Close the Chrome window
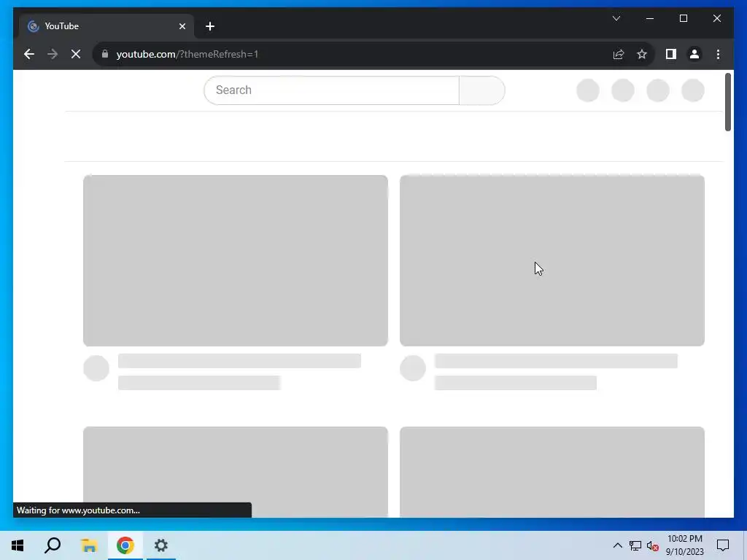This screenshot has width=747, height=560. (x=716, y=18)
